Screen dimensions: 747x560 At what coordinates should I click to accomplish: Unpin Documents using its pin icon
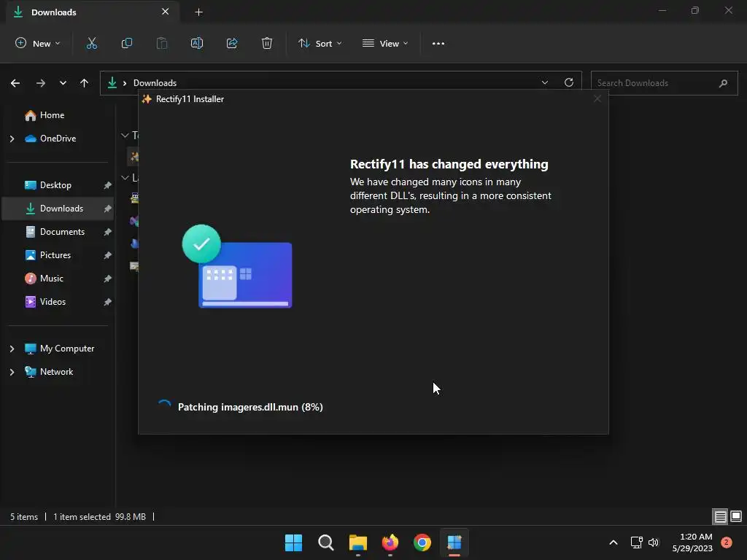click(108, 232)
